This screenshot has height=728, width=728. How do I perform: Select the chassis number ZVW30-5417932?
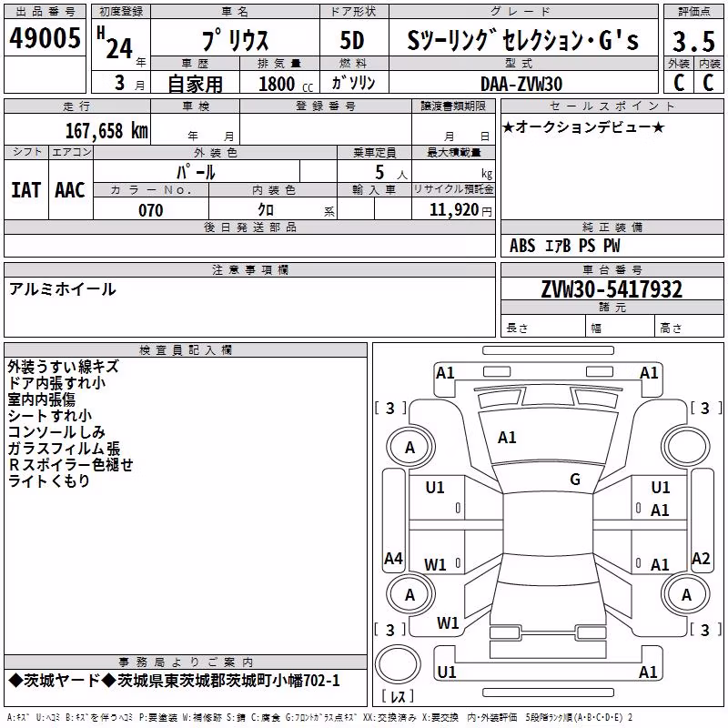[x=612, y=289]
